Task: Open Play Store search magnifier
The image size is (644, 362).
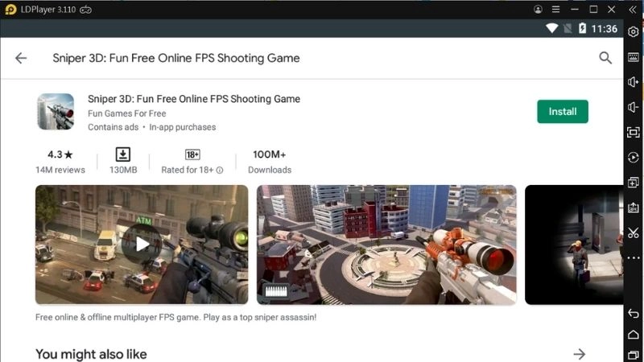Action: [605, 58]
